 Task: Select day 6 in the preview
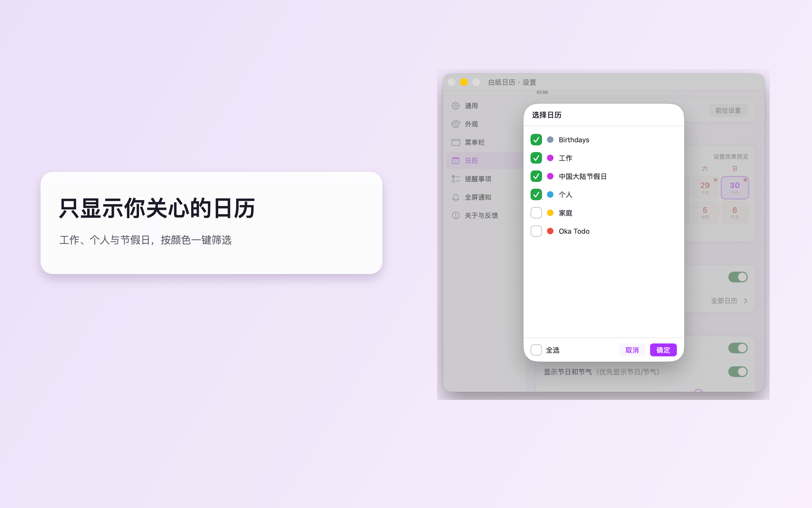point(735,213)
